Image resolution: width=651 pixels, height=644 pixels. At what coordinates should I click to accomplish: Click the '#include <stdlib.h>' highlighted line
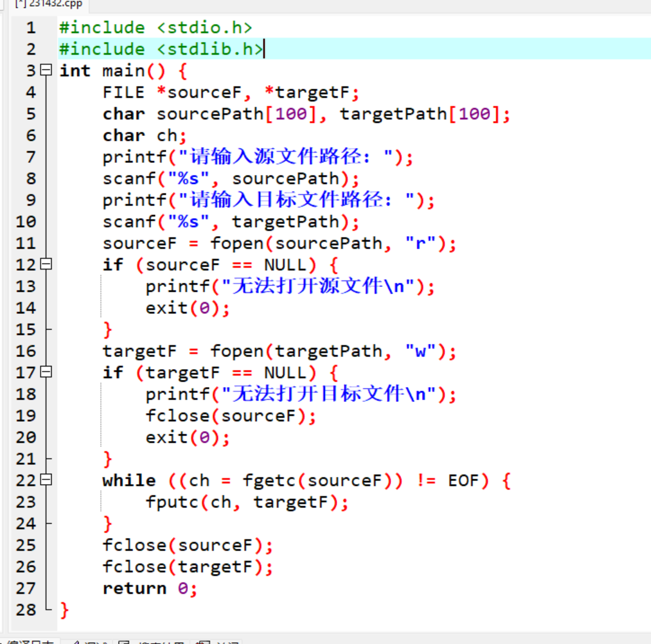(x=161, y=49)
